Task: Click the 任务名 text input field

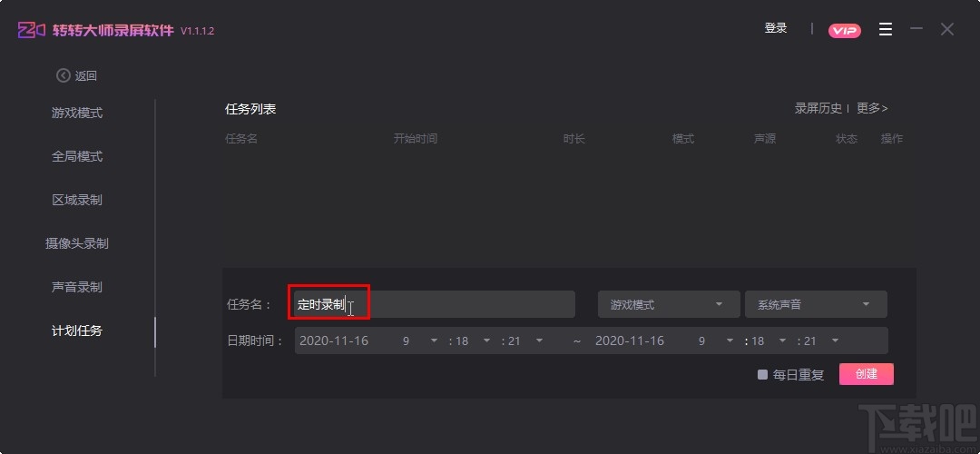Action: pos(435,304)
